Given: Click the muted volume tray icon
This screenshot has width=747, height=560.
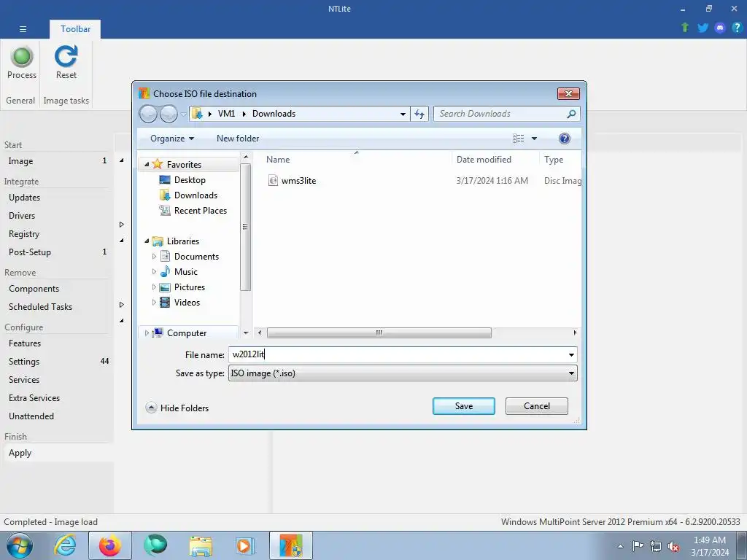Looking at the screenshot, I should coord(673,546).
